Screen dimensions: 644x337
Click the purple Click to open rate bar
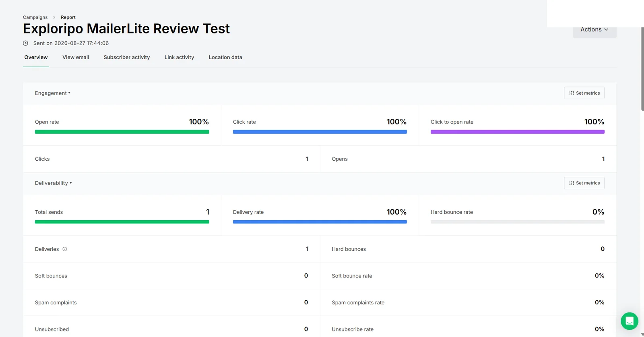point(518,132)
